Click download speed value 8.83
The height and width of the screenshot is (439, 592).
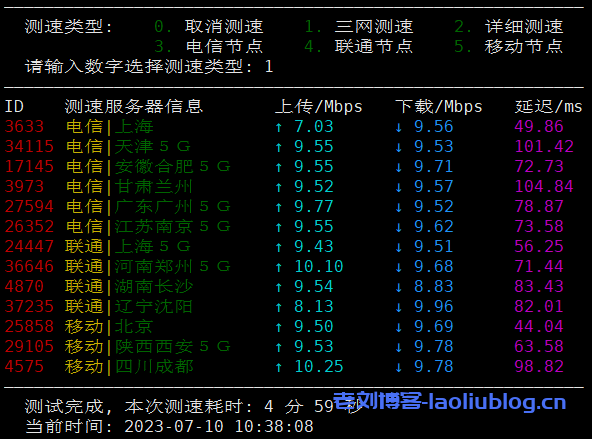click(433, 287)
